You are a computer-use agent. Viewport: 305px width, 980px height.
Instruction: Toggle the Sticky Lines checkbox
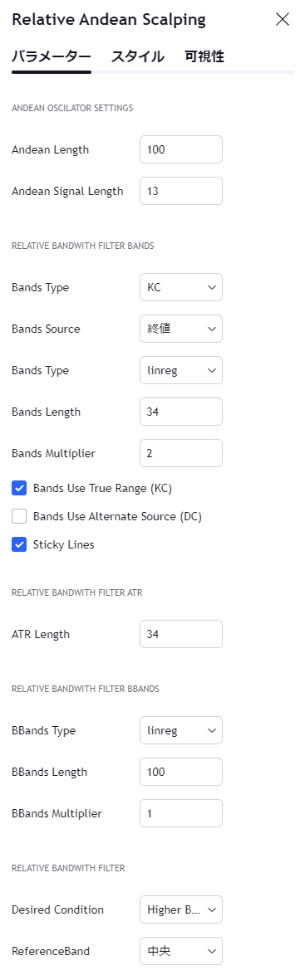click(x=19, y=544)
